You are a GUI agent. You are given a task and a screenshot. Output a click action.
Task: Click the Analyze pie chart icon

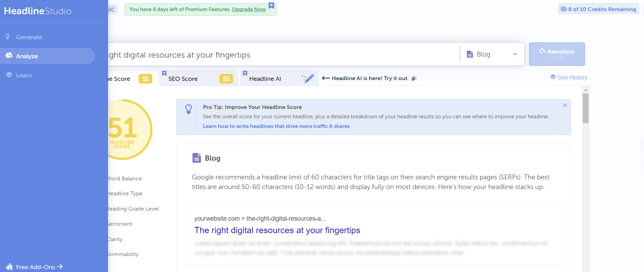[9, 56]
